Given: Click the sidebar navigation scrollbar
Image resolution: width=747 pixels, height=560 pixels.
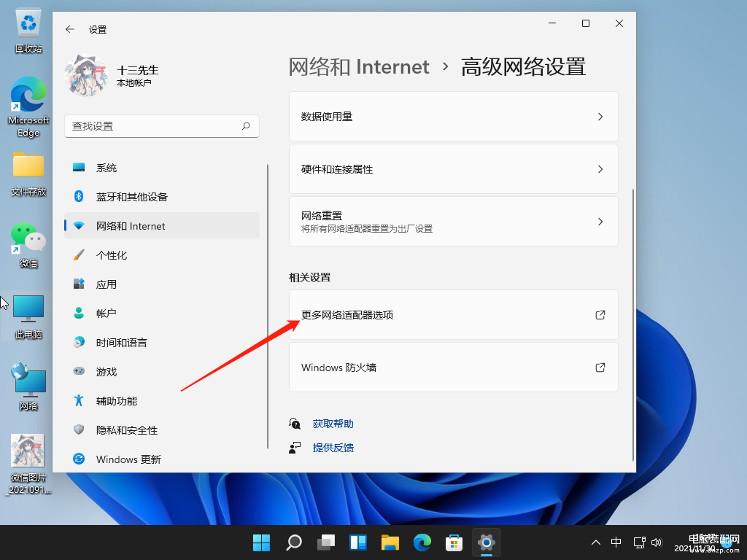Looking at the screenshot, I should tap(268, 307).
